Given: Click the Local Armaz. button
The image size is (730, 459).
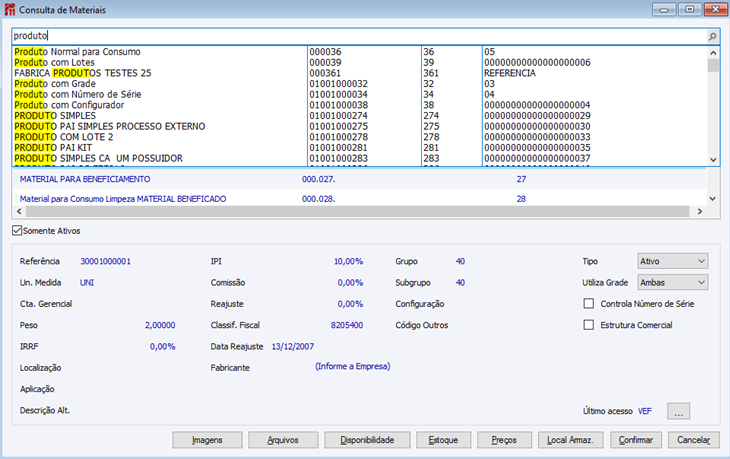Looking at the screenshot, I should (570, 440).
